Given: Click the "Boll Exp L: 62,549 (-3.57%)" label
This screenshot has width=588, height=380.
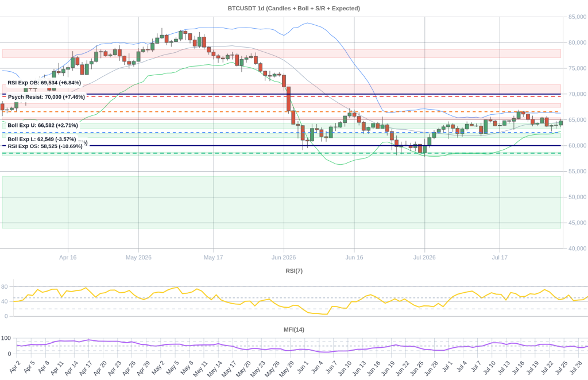Looking at the screenshot, I should pos(41,139).
